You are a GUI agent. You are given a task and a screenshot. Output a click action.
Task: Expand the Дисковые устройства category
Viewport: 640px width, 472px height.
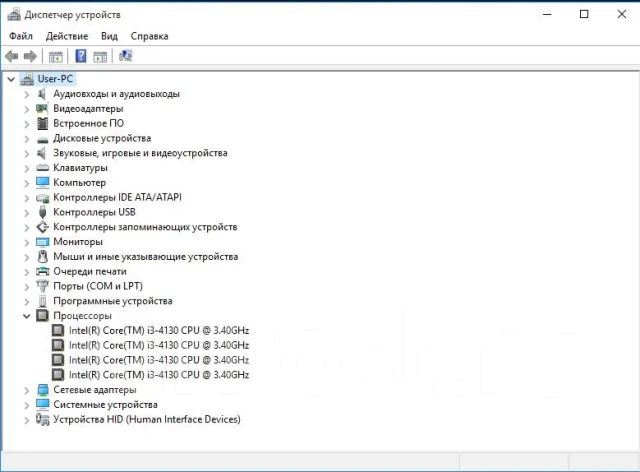[27, 139]
